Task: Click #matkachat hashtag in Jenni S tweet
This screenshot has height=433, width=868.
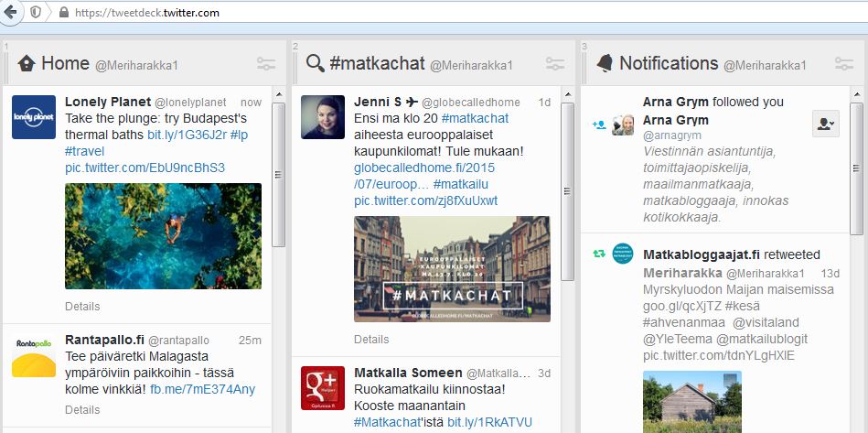Action: [475, 118]
